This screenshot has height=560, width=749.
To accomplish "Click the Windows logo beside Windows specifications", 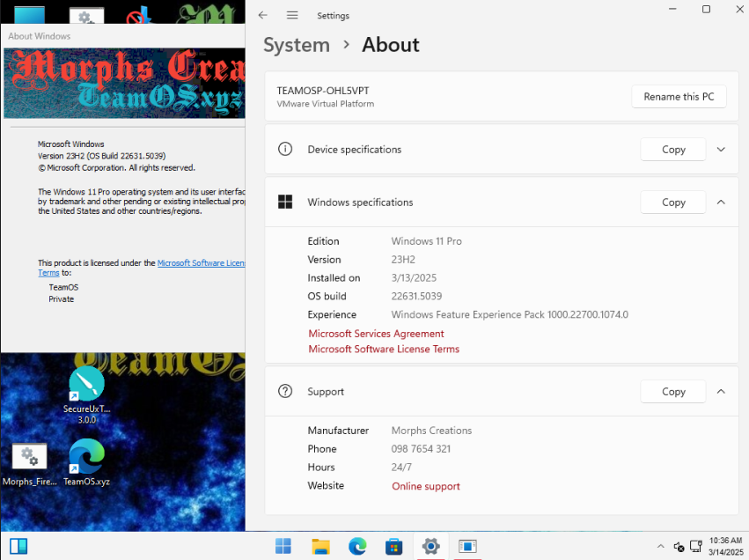I will pyautogui.click(x=285, y=202).
